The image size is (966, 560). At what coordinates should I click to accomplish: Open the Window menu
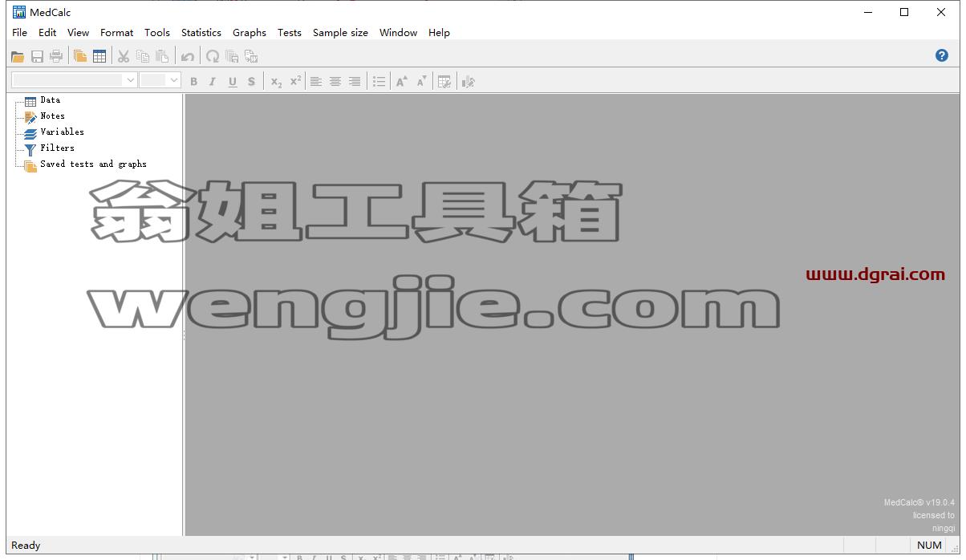point(399,33)
